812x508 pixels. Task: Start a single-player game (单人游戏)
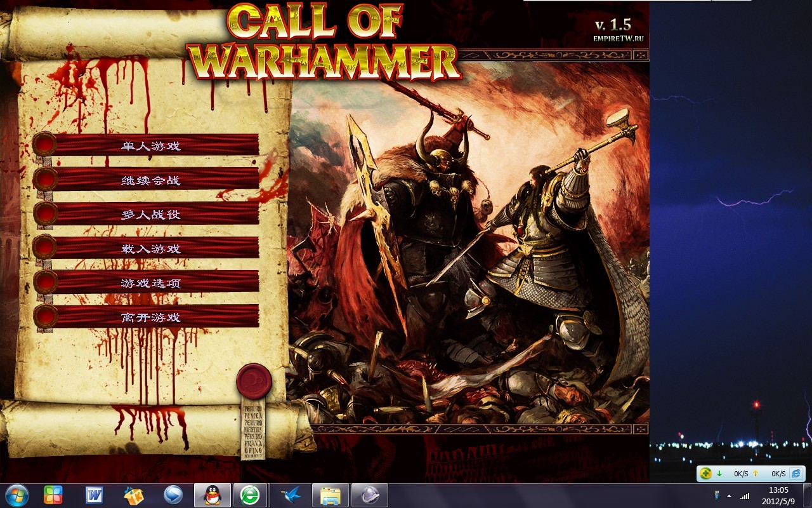click(x=151, y=145)
